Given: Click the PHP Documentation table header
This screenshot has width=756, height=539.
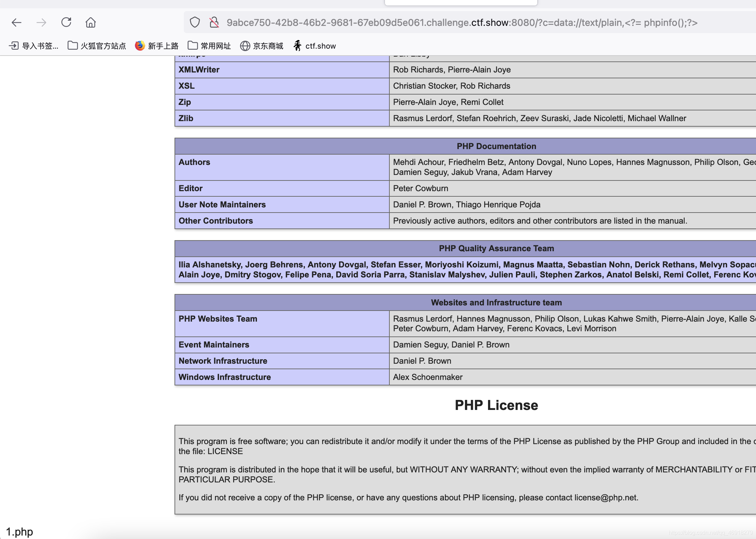Looking at the screenshot, I should pyautogui.click(x=496, y=146).
